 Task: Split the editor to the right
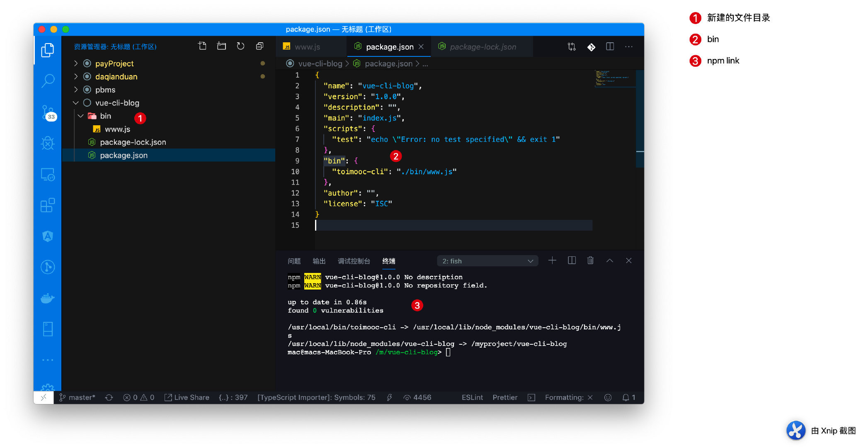tap(610, 47)
